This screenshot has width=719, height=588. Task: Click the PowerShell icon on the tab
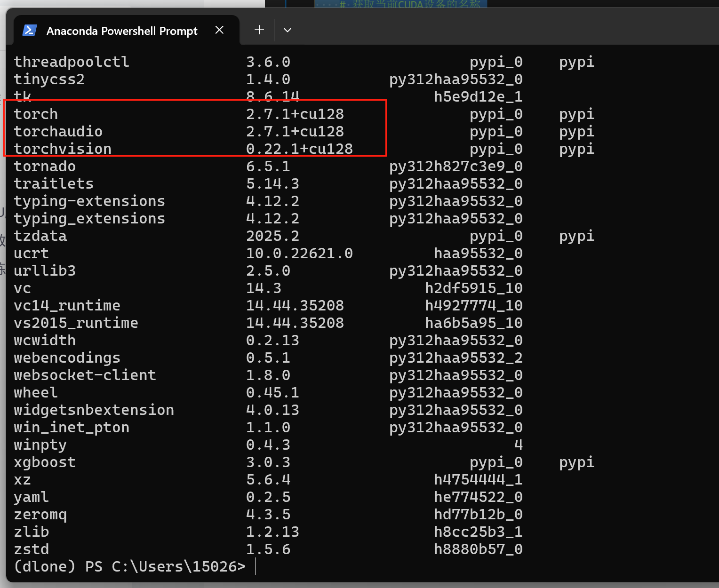tap(30, 31)
